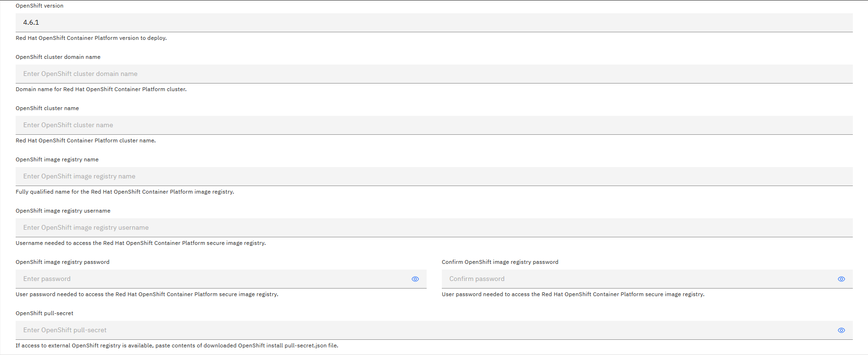Viewport: 868px width, 355px height.
Task: Click the 'OpenShift image registry name' label
Action: (x=57, y=159)
